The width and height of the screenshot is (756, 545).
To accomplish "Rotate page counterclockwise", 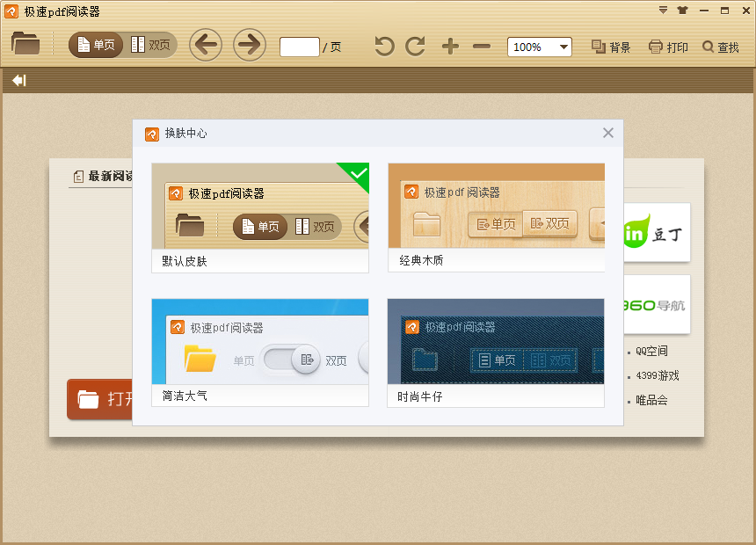I will (384, 47).
